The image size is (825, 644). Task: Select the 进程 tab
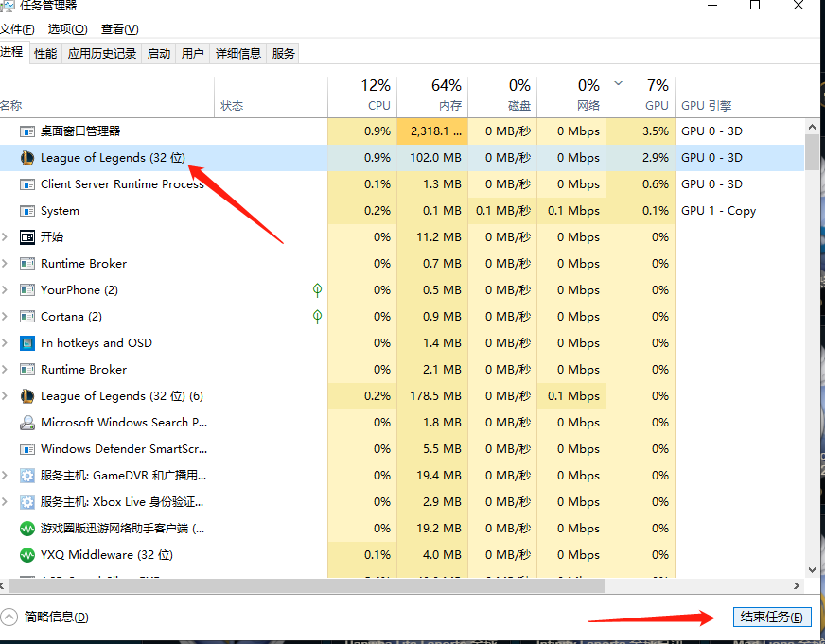[13, 52]
